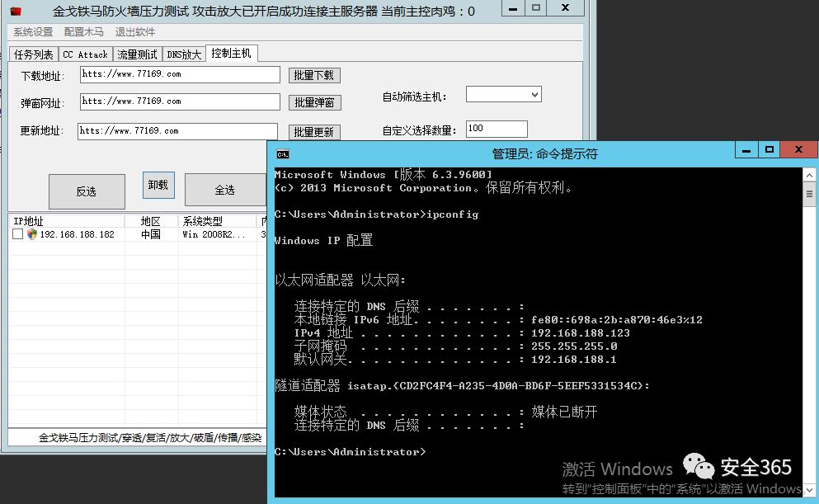Click the subnet mask 255.255.255.0 text
The width and height of the screenshot is (819, 504).
[x=574, y=346]
